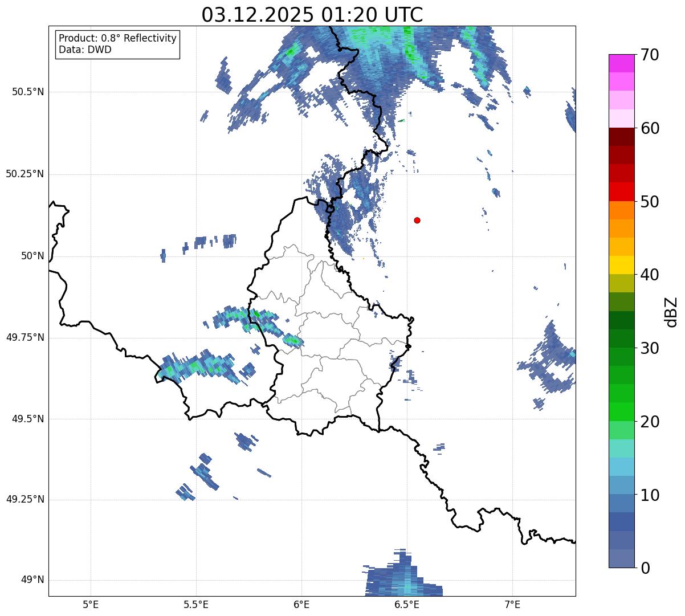This screenshot has height=616, width=685.
Task: Pick the orange swatch just below 50
Action: tap(621, 210)
